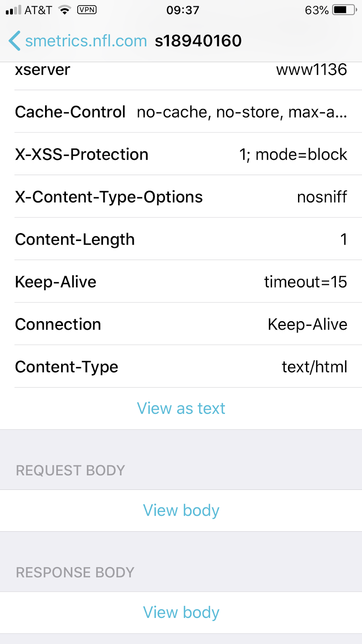Tap the s18940160 page title
The width and height of the screenshot is (362, 644).
198,41
